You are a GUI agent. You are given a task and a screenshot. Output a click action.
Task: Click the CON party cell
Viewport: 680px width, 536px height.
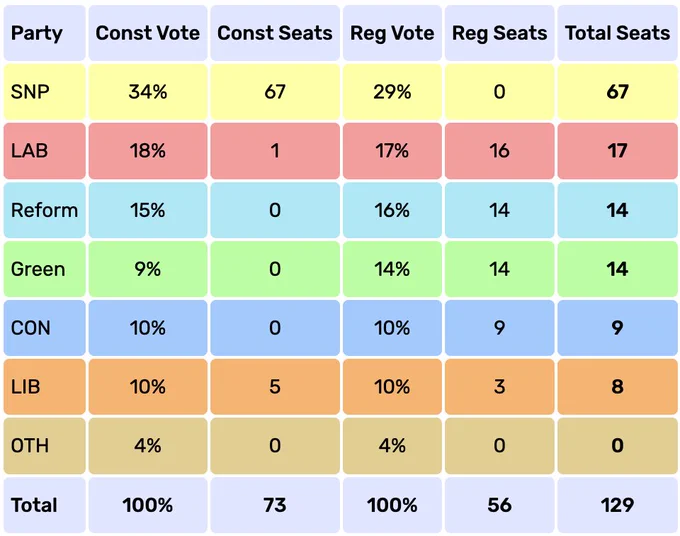click(44, 328)
